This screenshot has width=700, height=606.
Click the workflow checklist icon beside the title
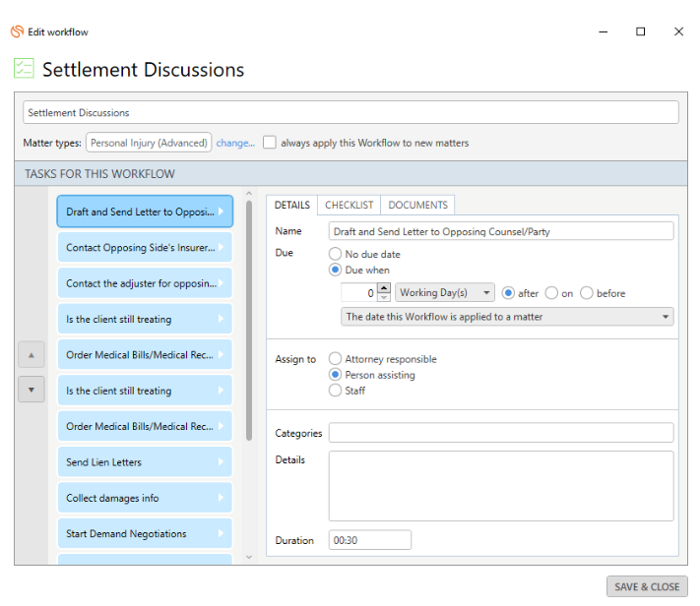point(23,69)
